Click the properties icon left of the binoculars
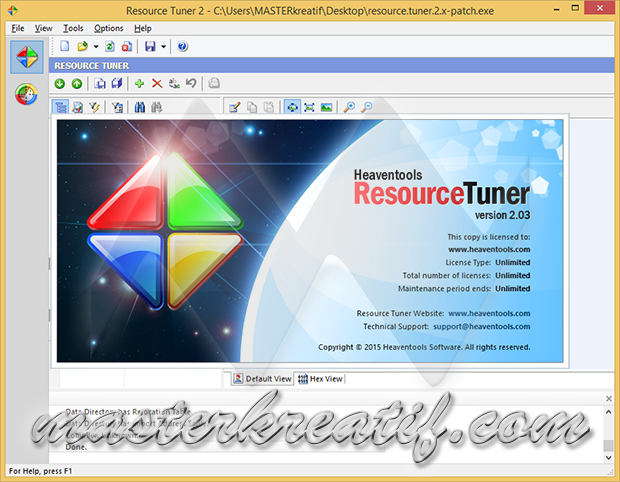 pyautogui.click(x=117, y=107)
